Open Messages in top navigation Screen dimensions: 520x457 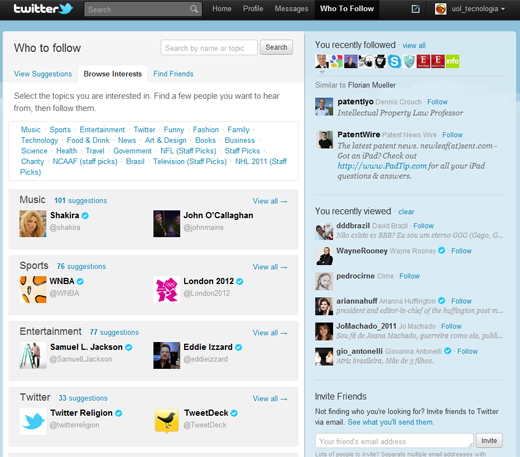click(291, 9)
